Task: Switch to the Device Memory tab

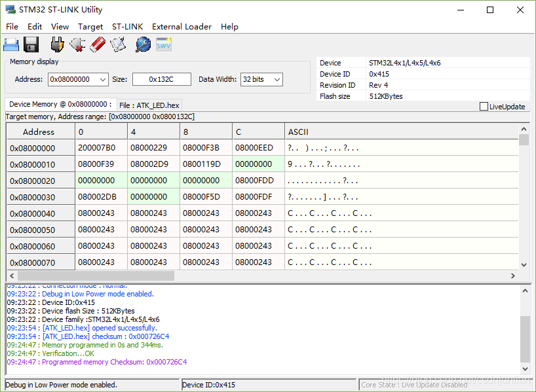Action: click(x=60, y=104)
